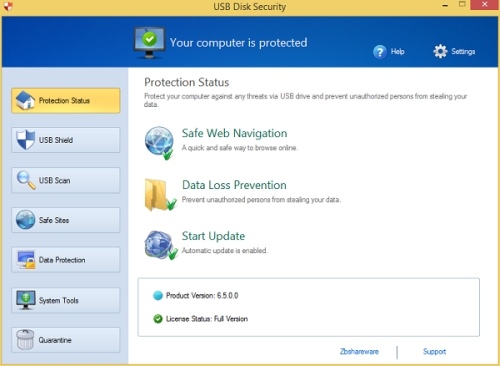Visit the Zbshareware link
The width and height of the screenshot is (500, 366).
click(x=359, y=351)
